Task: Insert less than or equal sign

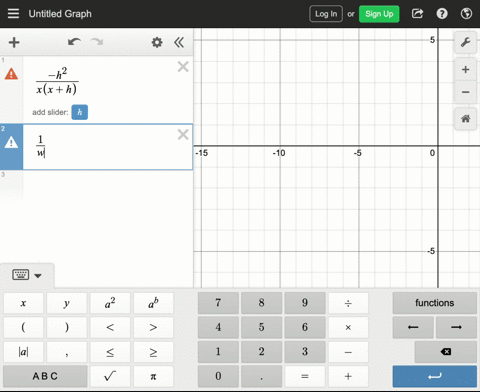Action: (x=110, y=352)
